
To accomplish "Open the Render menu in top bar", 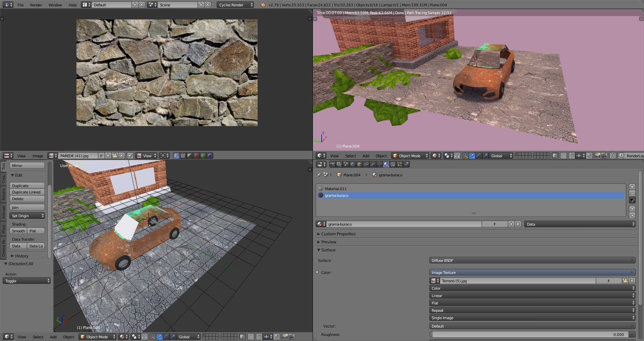I will tap(36, 5).
